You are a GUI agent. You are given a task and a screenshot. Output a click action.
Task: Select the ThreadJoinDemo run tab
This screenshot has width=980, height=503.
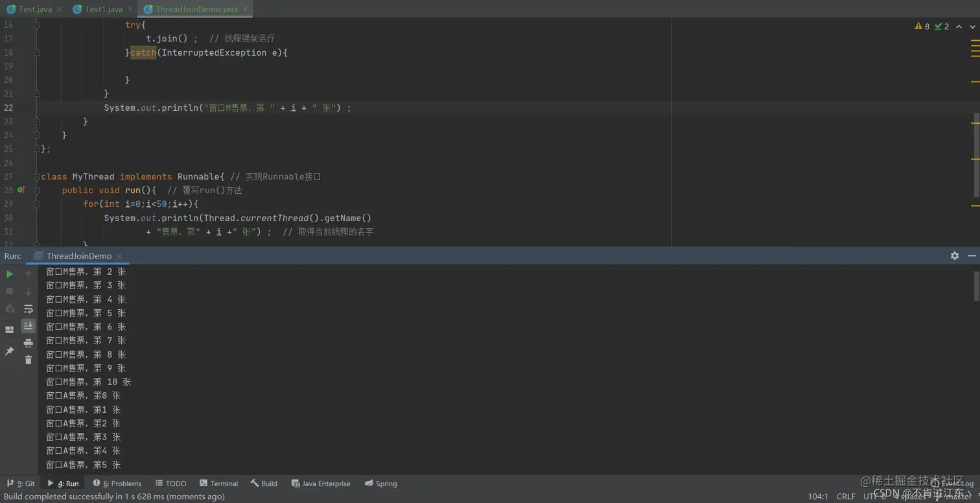pos(78,256)
